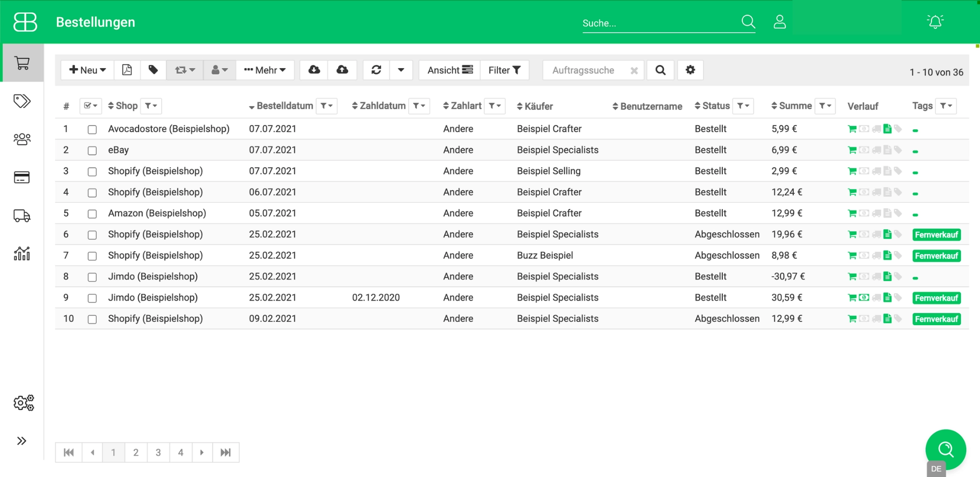Tick checkbox for order row 10

pos(92,319)
